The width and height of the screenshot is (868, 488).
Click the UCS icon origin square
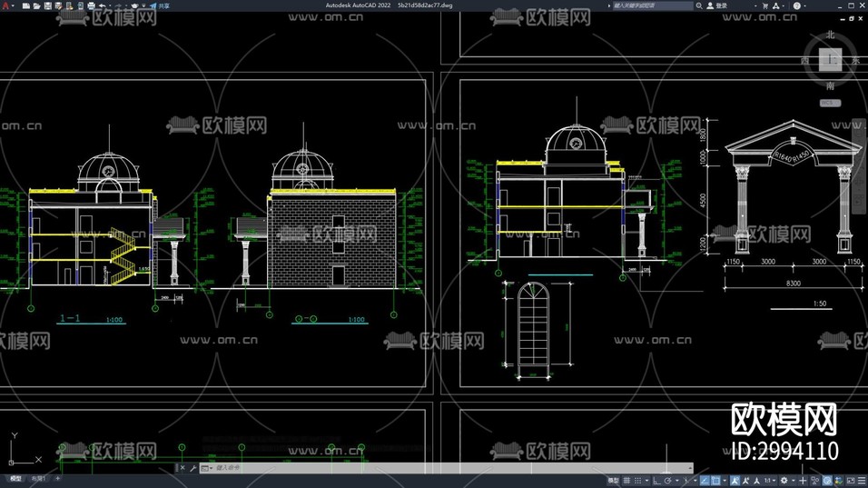(x=11, y=462)
